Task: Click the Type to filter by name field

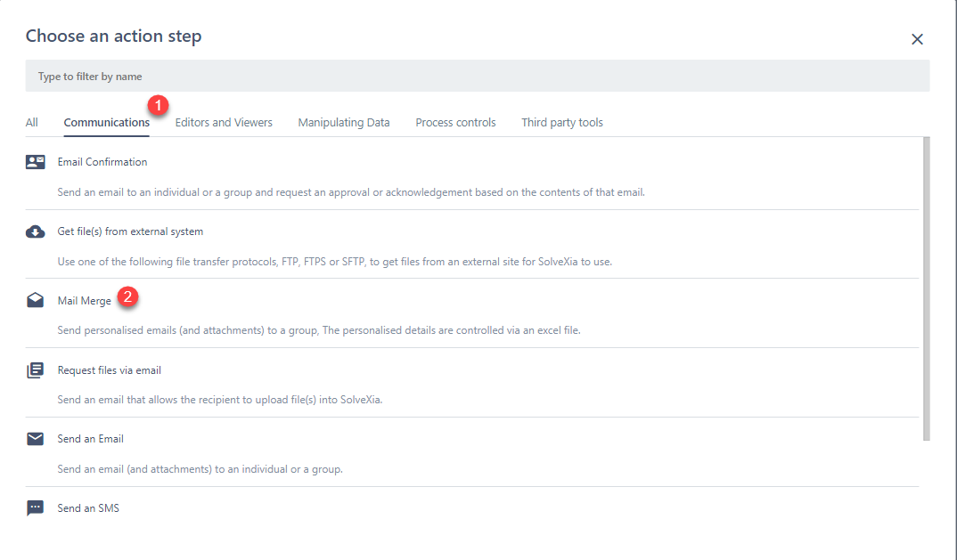Action: click(477, 77)
